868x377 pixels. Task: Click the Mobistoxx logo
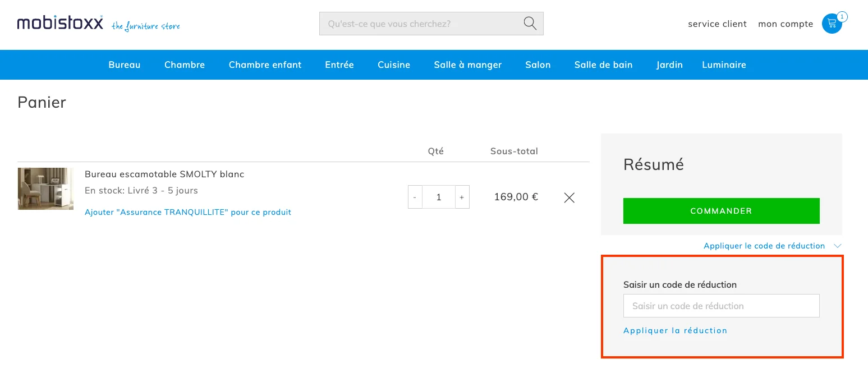(59, 22)
